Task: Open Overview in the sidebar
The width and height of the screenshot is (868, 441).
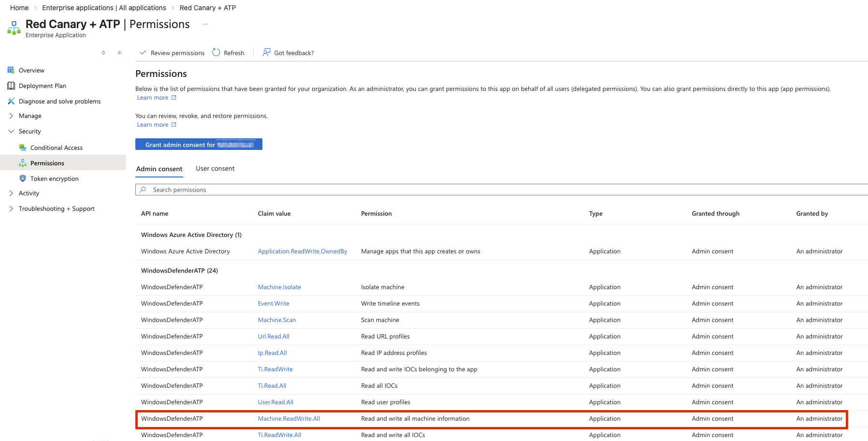Action: [x=31, y=70]
